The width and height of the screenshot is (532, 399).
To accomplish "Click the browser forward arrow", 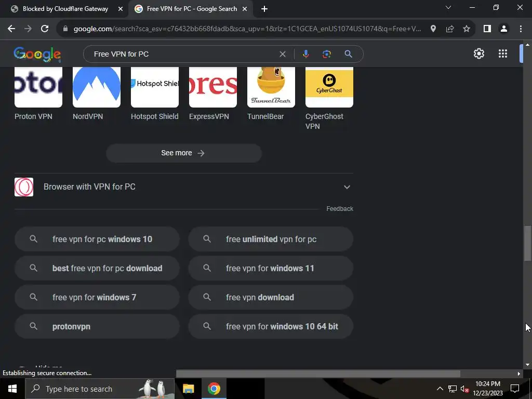I will (28, 29).
